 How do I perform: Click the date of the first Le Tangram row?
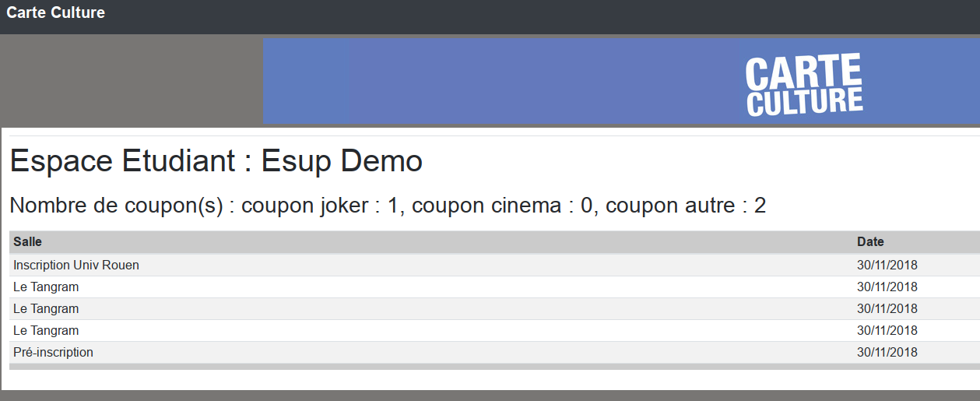(x=887, y=287)
